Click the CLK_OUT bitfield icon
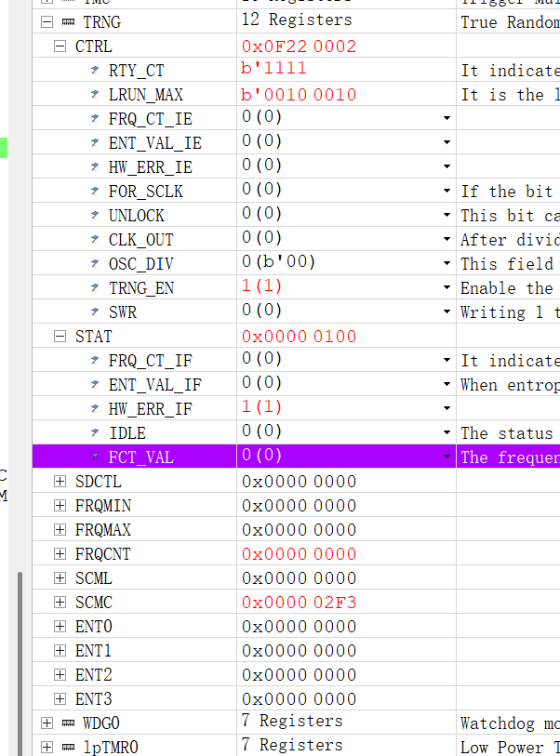 95,240
